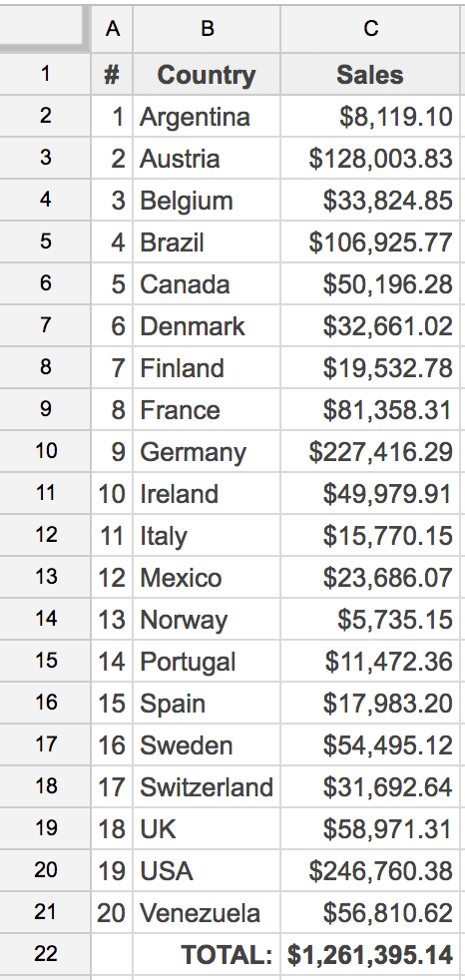
Task: Select the row 1 header
Action: pyautogui.click(x=45, y=75)
